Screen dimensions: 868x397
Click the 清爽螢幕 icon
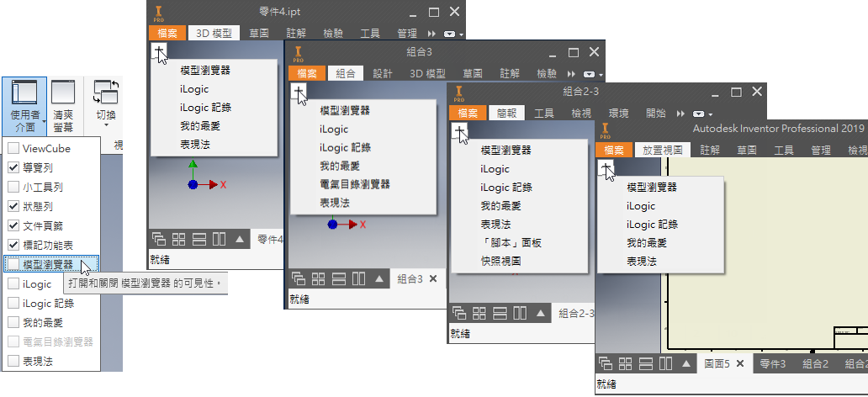(62, 92)
